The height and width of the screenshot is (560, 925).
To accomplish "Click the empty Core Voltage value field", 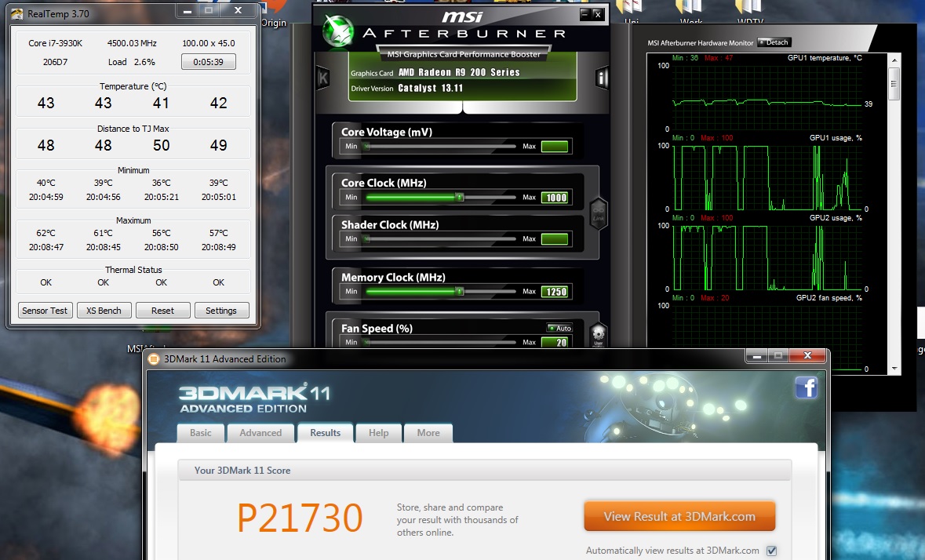I will [x=555, y=146].
